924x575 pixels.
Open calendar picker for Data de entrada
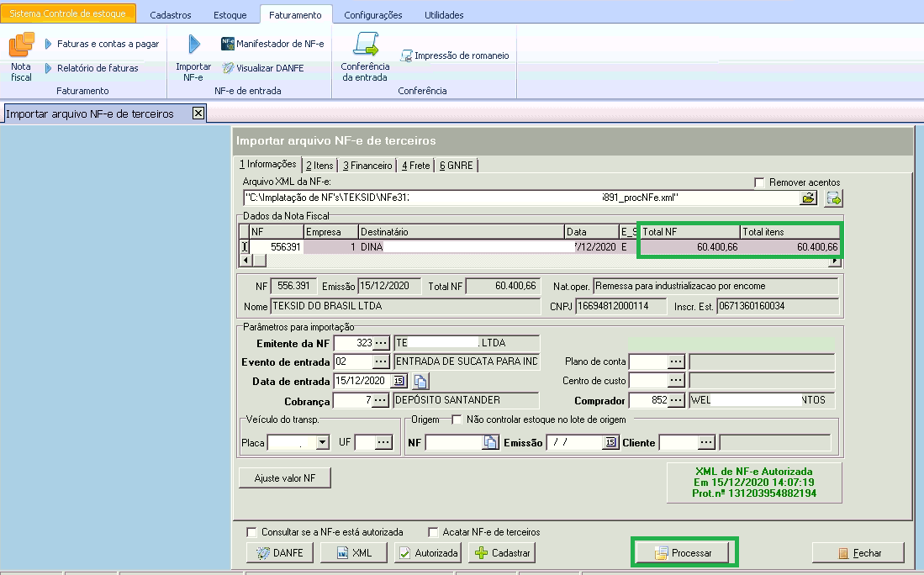pyautogui.click(x=399, y=382)
